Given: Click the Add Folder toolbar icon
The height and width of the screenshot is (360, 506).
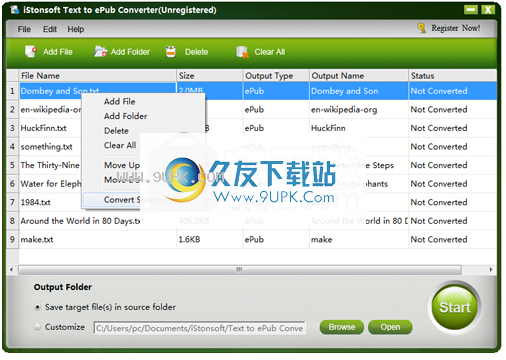Looking at the screenshot, I should coord(100,51).
